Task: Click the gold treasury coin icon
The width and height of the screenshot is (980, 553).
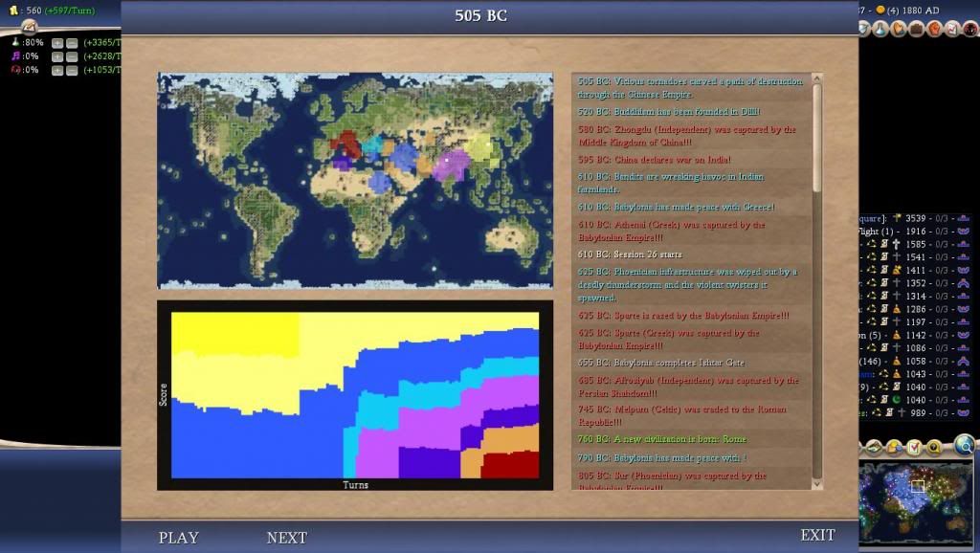Action: 13,10
